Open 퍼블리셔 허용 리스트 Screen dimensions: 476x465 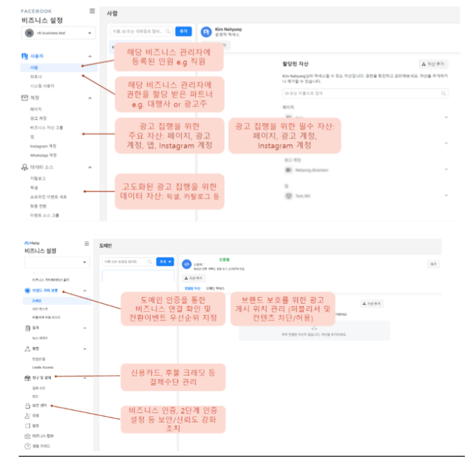[x=46, y=317]
